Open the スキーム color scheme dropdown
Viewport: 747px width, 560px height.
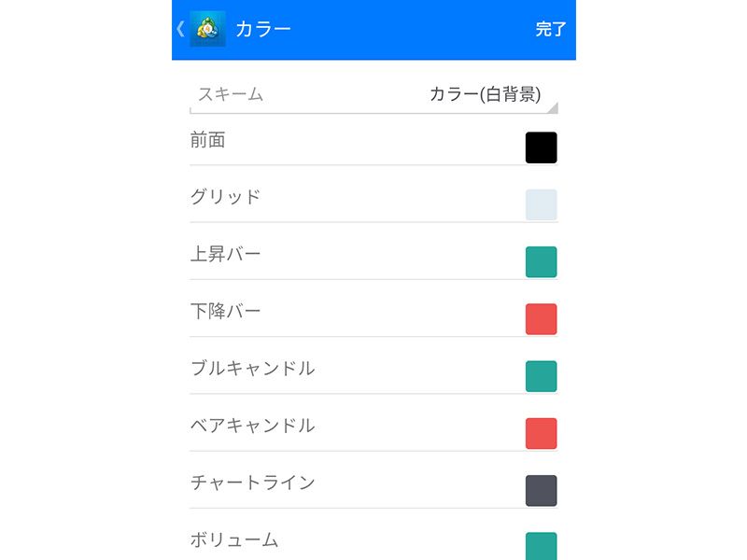click(373, 94)
